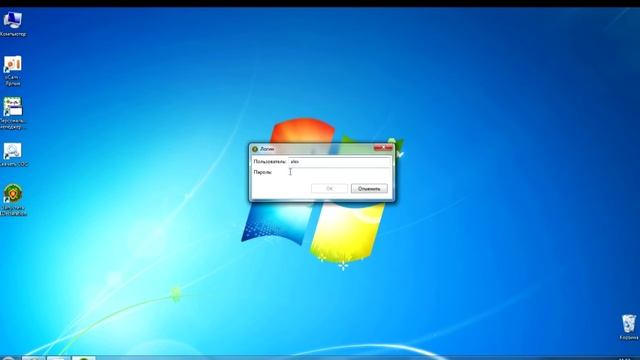Screen dimensions: 640x360
Task: Click the round icon in Логин title bar
Action: coord(255,149)
